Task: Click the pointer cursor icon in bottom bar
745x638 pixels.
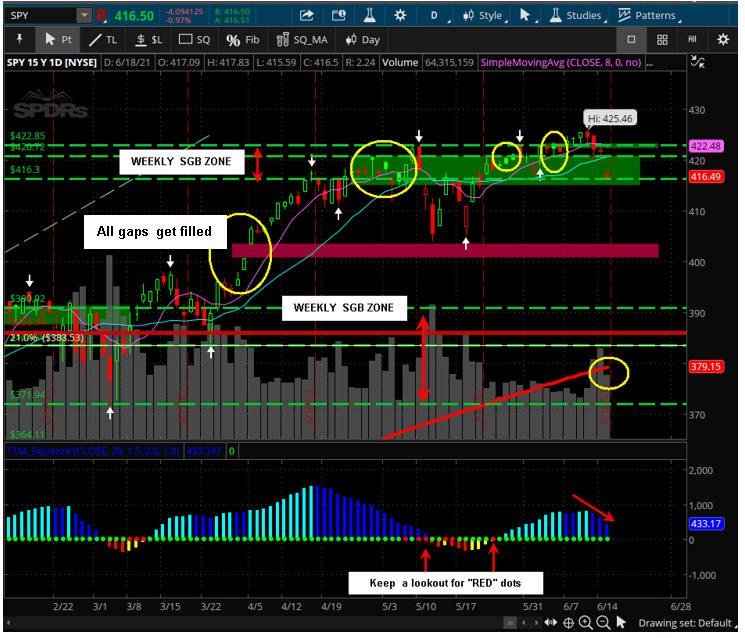Action: click(621, 622)
